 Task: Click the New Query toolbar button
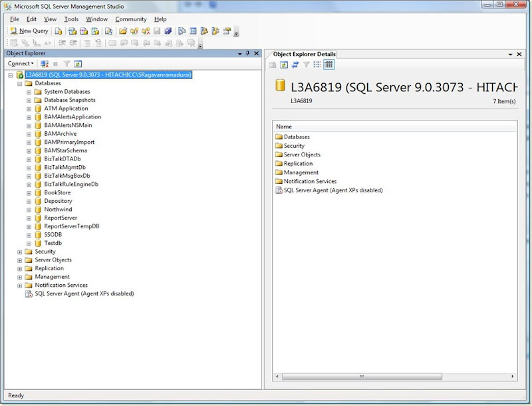point(29,31)
